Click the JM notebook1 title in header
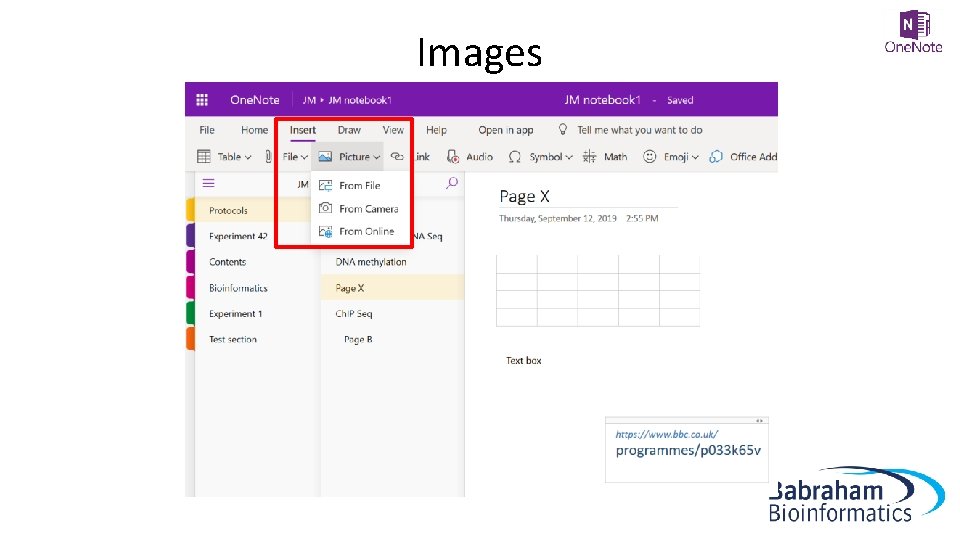960x540 pixels. coord(602,100)
